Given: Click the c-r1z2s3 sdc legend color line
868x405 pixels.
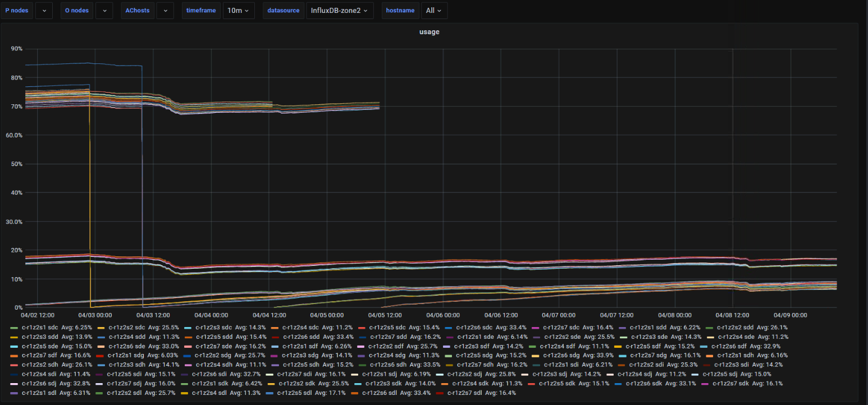Looking at the screenshot, I should pos(188,327).
